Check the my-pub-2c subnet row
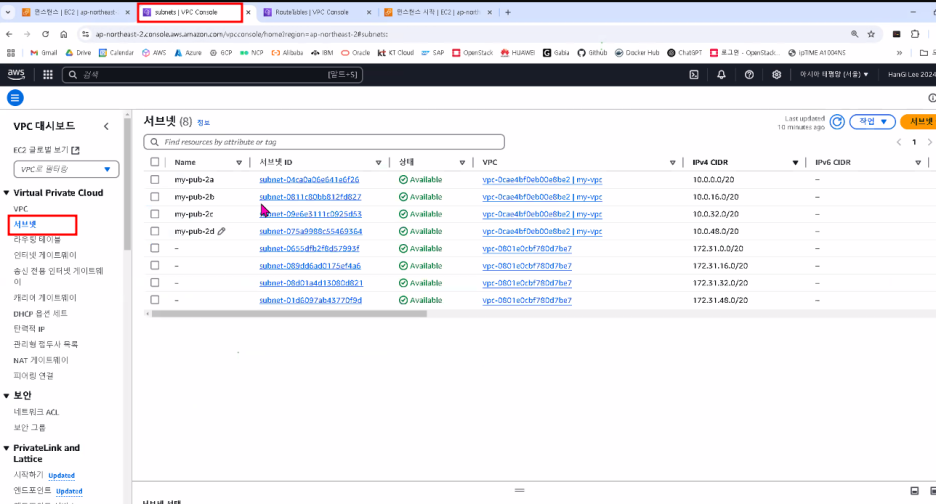936x504 pixels. (155, 214)
